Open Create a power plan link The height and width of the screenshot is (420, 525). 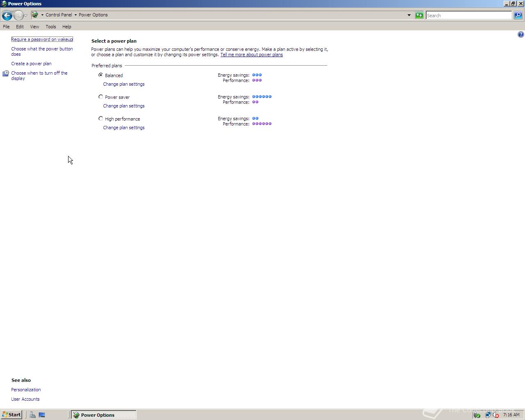(31, 64)
